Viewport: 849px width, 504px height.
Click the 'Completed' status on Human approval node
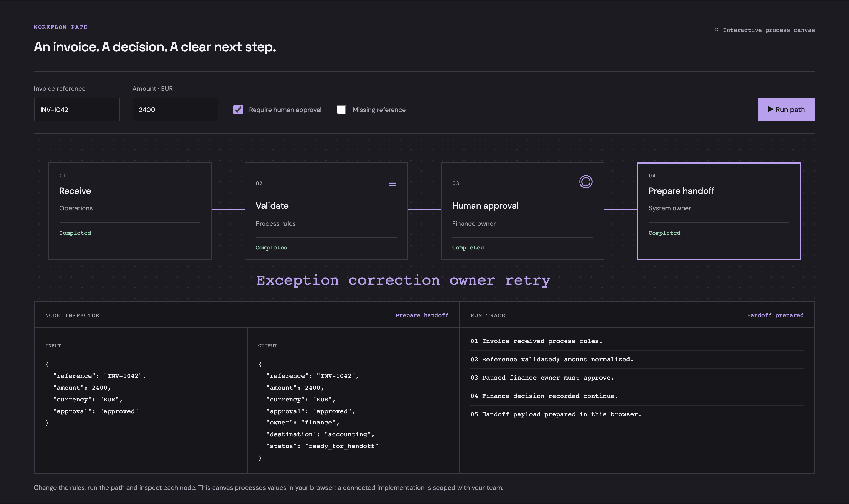[468, 248]
